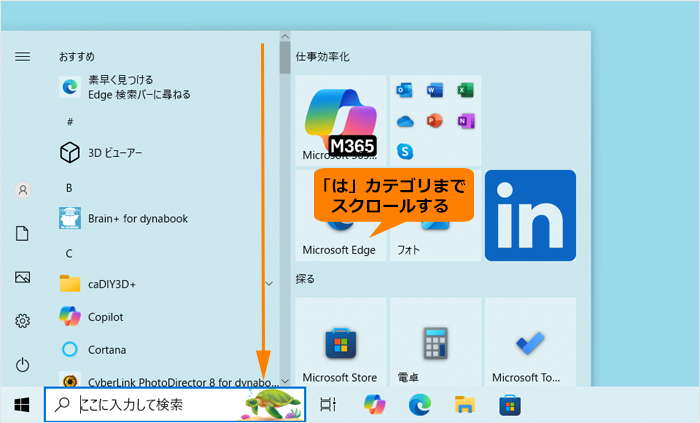Launch 3D ビューアー from app list
This screenshot has width=700, height=423.
pos(101,153)
